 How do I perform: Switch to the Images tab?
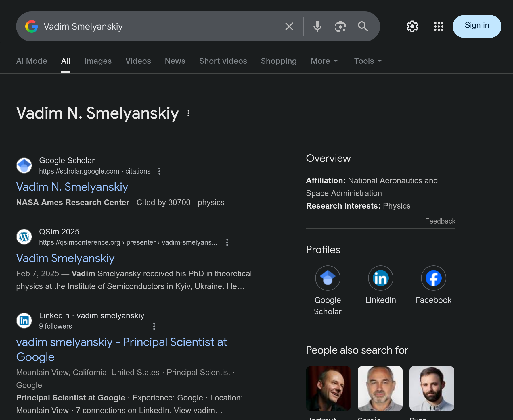coord(98,61)
